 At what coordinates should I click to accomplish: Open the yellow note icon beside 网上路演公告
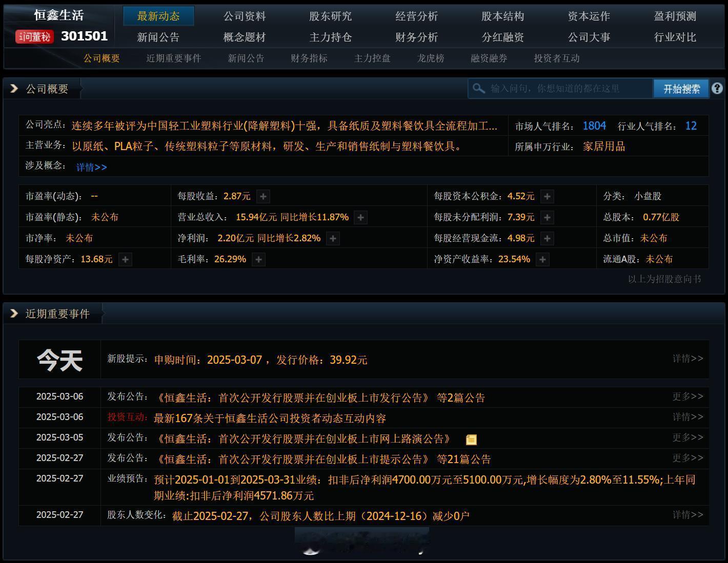471,440
